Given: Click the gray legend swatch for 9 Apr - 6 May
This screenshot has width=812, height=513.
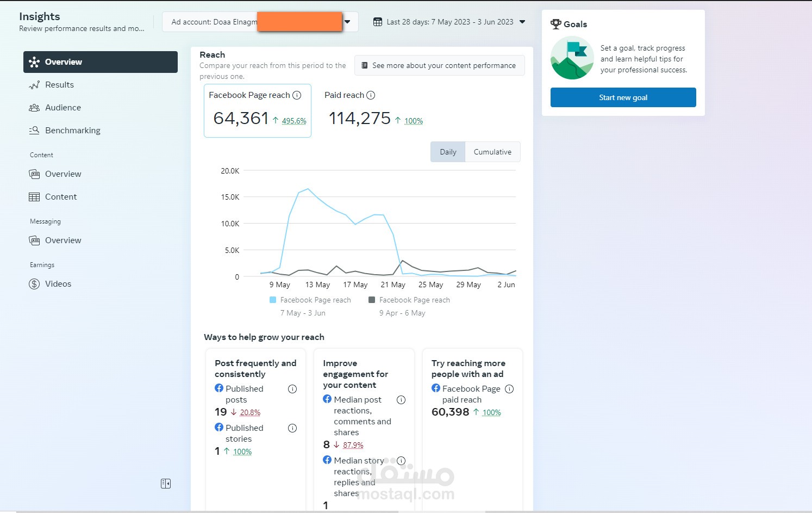Looking at the screenshot, I should point(372,300).
